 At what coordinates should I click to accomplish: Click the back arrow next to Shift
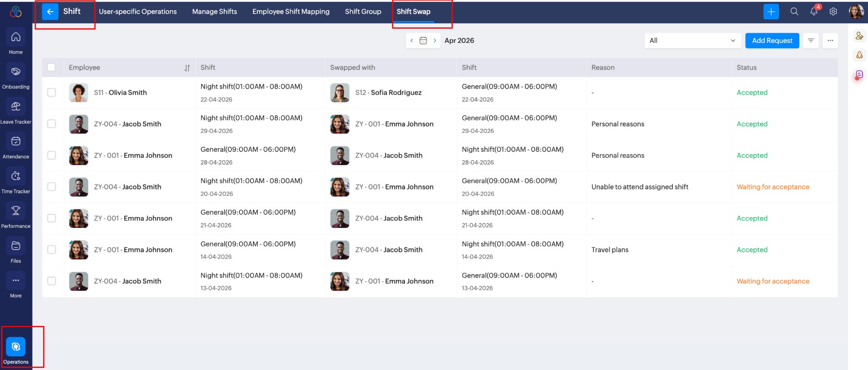pos(50,12)
